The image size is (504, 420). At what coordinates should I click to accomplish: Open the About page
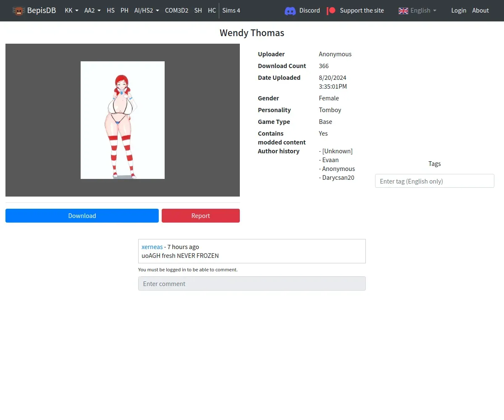point(480,10)
